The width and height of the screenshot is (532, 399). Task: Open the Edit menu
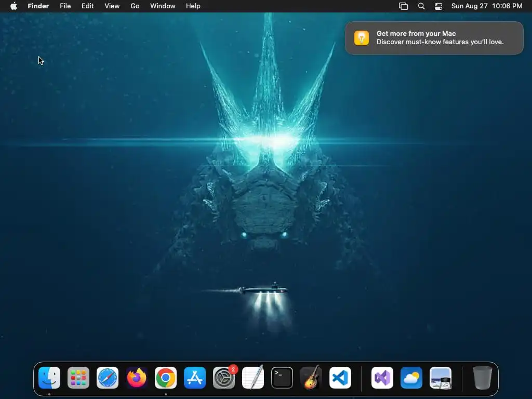click(x=87, y=6)
